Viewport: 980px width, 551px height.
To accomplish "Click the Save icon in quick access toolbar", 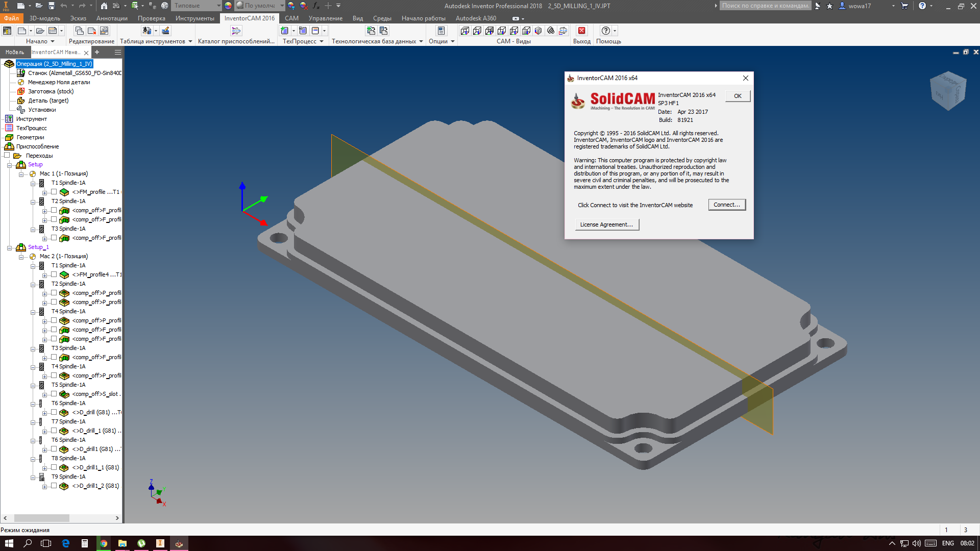I will click(52, 6).
